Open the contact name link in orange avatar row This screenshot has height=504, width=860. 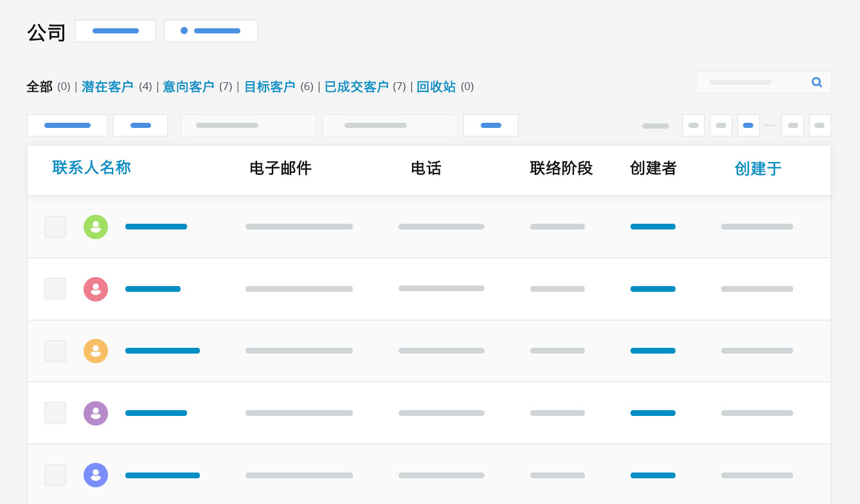coord(163,351)
